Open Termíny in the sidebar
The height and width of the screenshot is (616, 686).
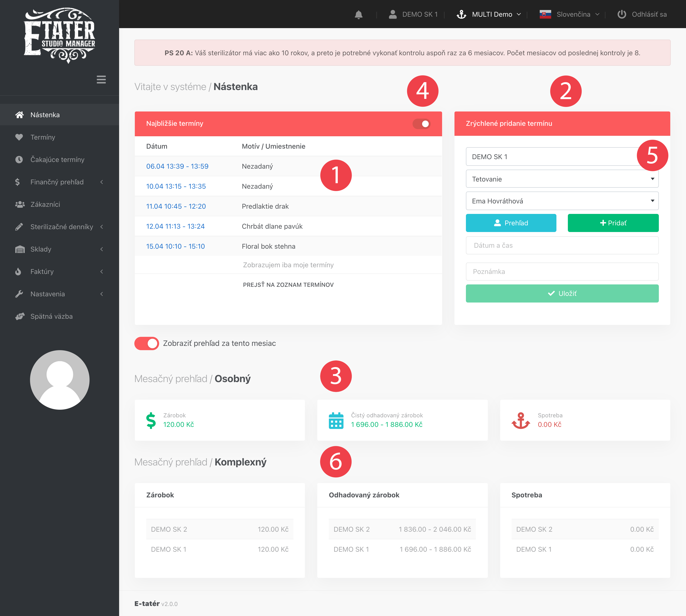(60, 137)
